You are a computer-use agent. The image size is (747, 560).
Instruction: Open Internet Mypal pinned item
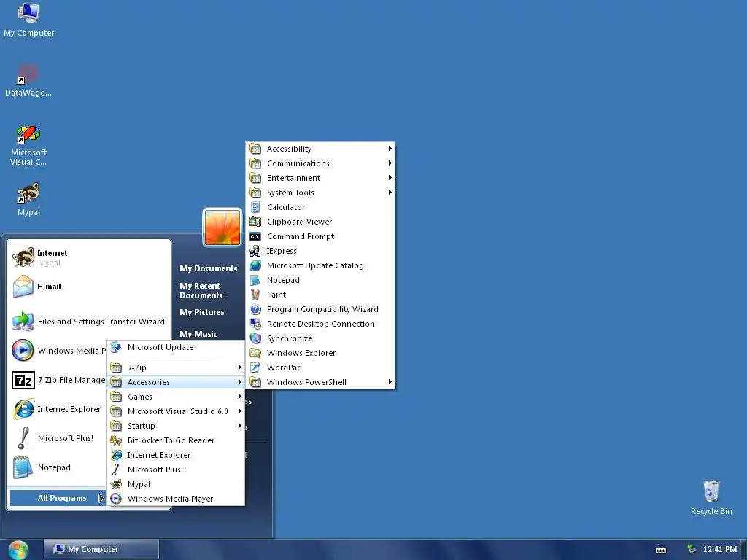click(88, 257)
